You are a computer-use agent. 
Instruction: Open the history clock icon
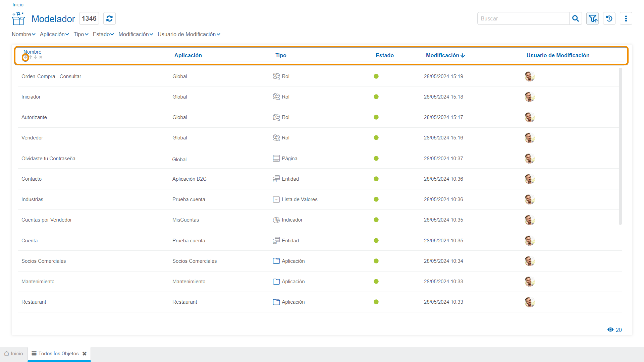tap(609, 18)
